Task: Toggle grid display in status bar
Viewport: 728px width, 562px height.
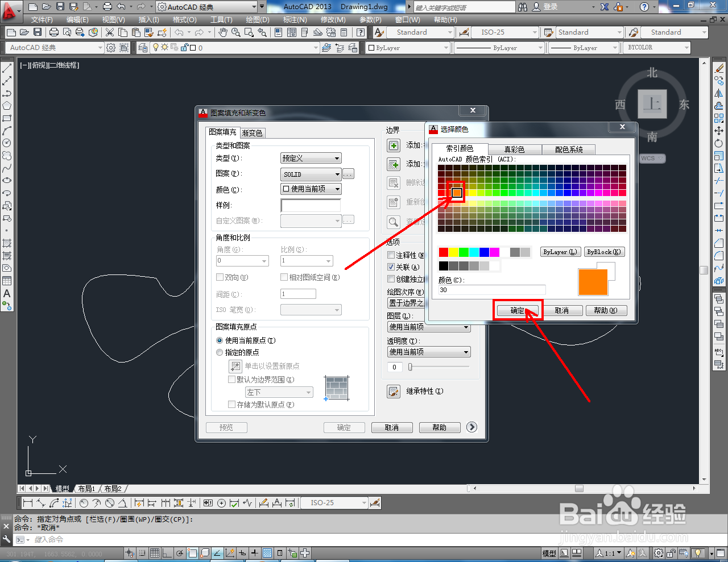Action: pos(155,553)
